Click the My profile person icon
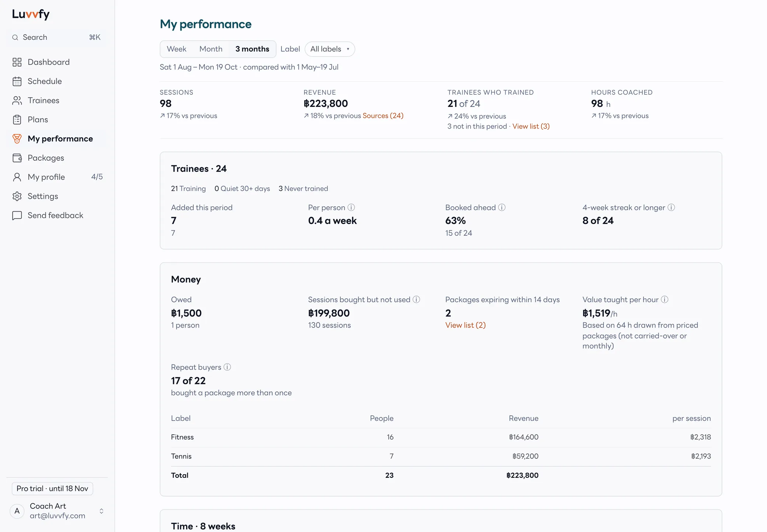 (17, 177)
